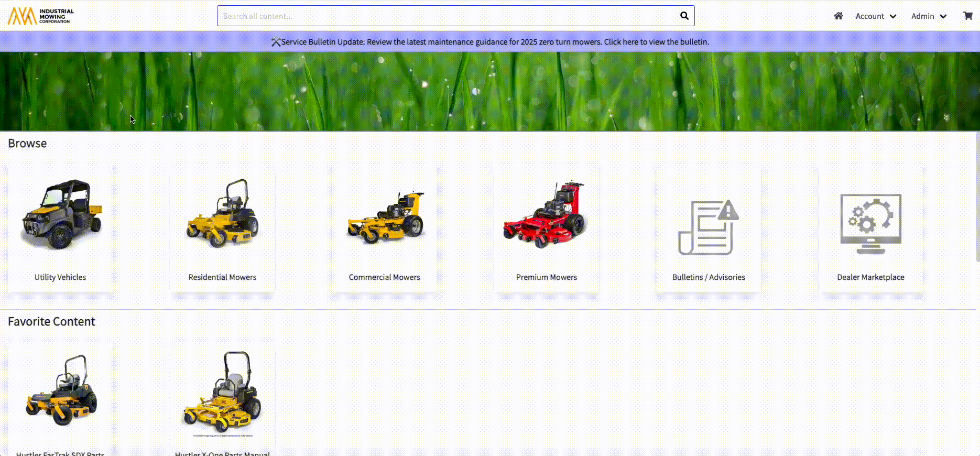Open the Residential Mowers category
Image resolution: width=980 pixels, height=456 pixels.
[x=222, y=229]
